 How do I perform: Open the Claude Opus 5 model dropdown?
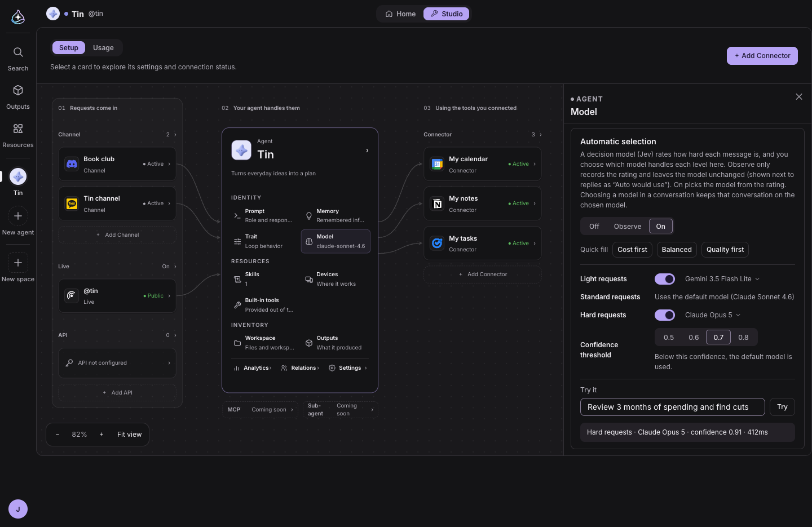pyautogui.click(x=713, y=315)
